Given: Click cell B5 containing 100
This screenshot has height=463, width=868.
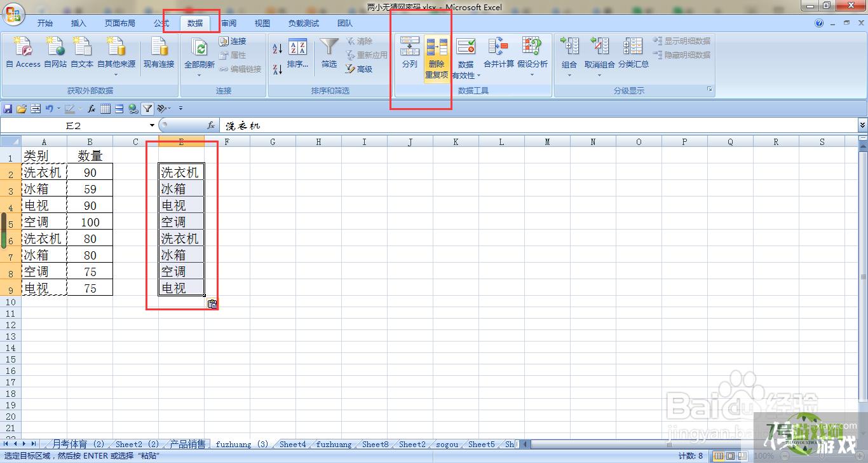Looking at the screenshot, I should 90,222.
